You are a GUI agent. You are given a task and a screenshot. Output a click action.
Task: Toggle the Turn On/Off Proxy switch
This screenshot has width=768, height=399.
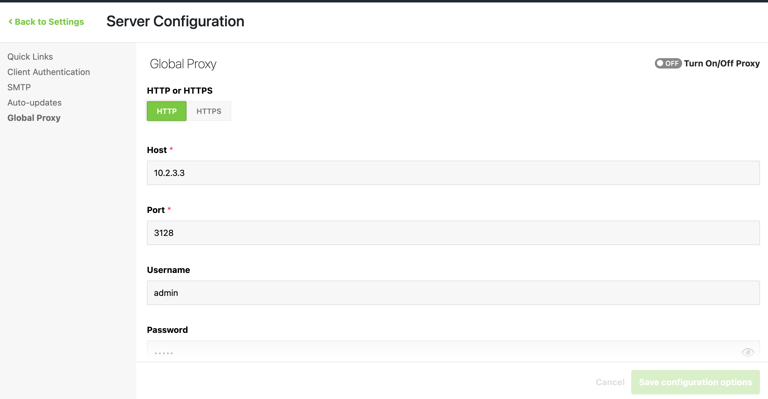click(x=668, y=63)
